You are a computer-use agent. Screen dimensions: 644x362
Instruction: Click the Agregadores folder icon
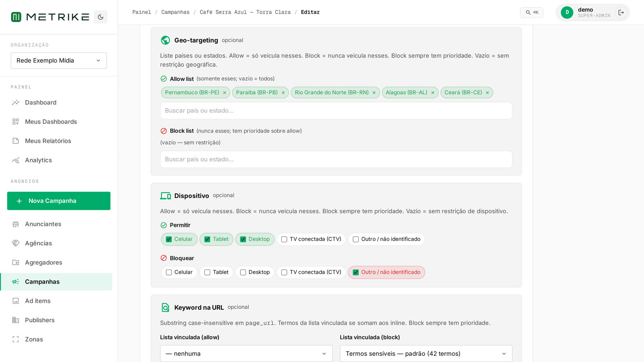[16, 262]
